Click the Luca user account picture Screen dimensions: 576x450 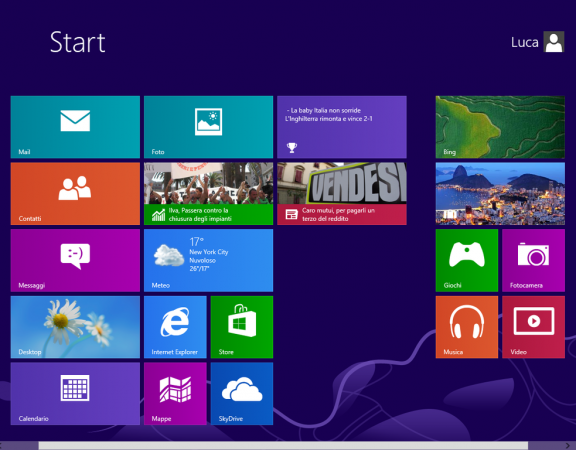coord(554,42)
